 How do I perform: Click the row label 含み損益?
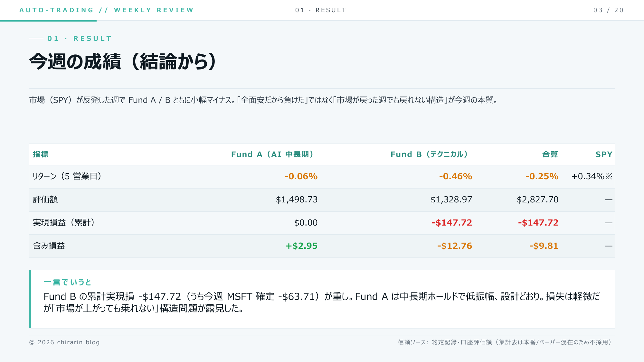(49, 246)
